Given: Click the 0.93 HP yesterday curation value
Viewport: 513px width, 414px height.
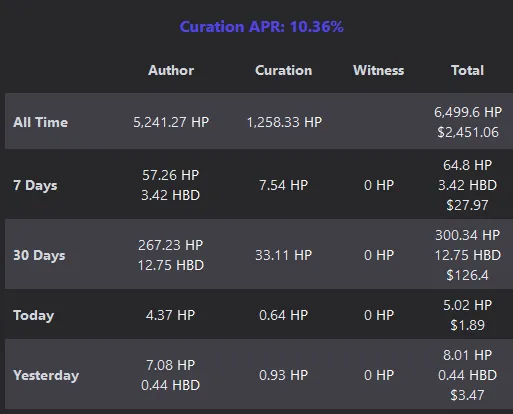Looking at the screenshot, I should [x=284, y=375].
